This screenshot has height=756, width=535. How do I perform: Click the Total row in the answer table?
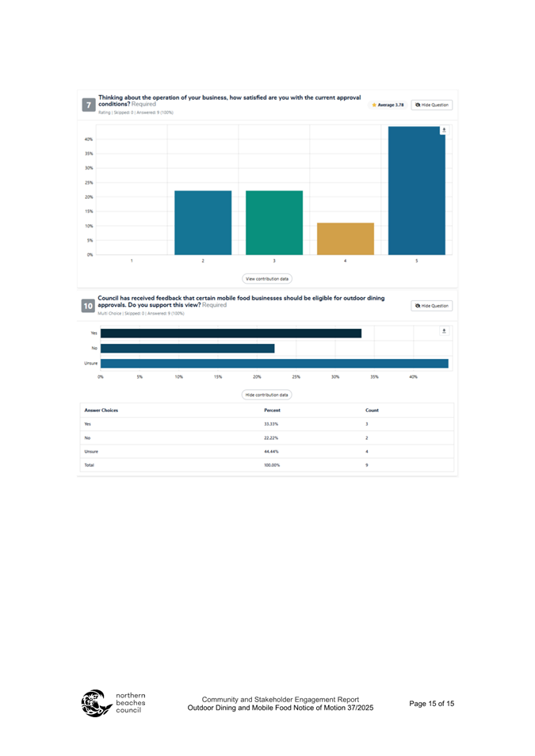267,465
